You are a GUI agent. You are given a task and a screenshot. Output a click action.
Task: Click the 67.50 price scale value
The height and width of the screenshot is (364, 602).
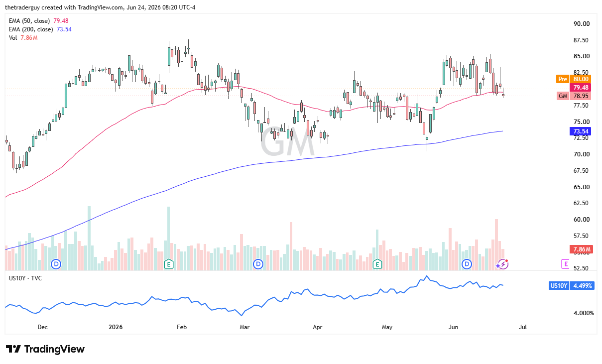click(x=582, y=171)
